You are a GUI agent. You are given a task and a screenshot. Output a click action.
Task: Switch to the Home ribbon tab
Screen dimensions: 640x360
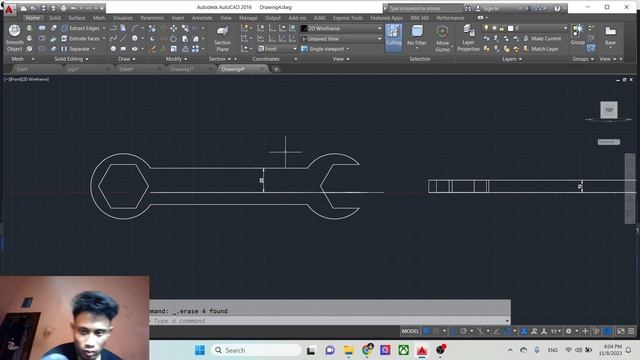click(x=33, y=18)
